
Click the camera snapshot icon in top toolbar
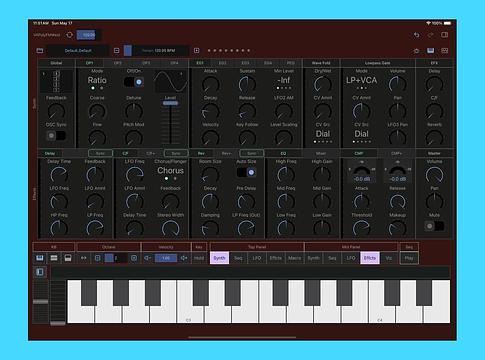tap(417, 51)
